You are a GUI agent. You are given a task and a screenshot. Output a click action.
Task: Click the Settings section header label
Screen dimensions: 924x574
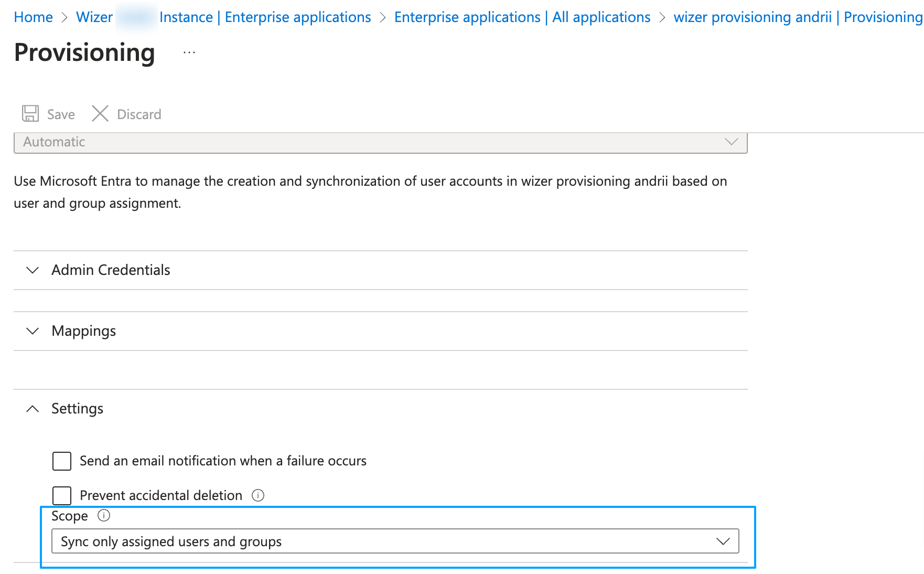[x=77, y=409]
